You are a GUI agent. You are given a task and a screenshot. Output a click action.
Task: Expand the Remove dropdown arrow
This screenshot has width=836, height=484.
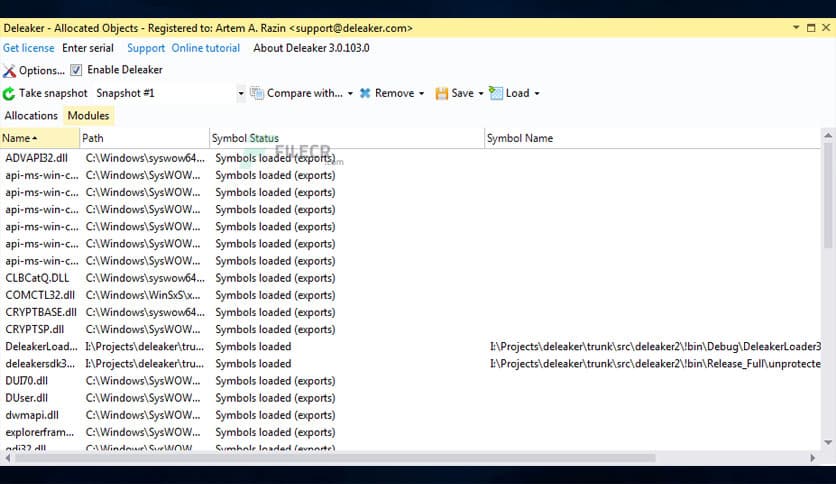pos(421,94)
